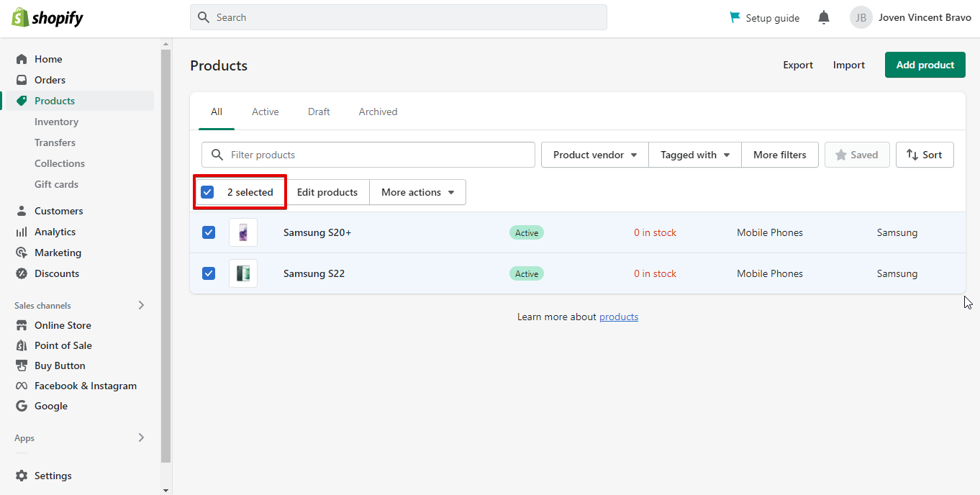Click the Setup guide flag icon
This screenshot has height=495, width=980.
[x=735, y=17]
